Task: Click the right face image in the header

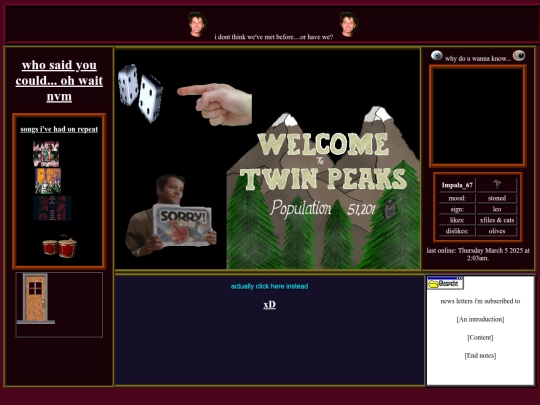Action: [349, 24]
